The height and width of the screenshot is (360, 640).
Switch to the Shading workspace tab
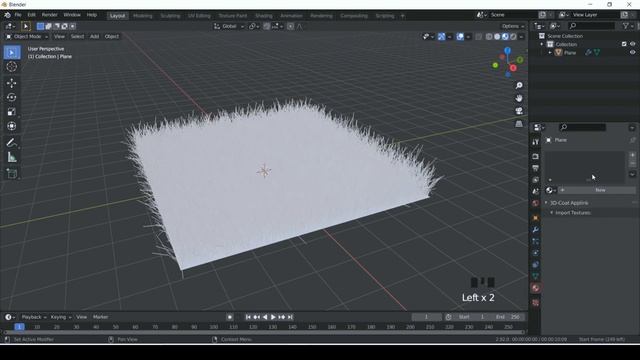(264, 16)
